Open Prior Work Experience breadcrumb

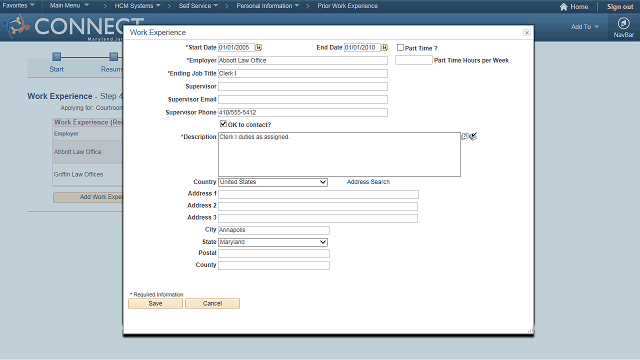[x=347, y=6]
